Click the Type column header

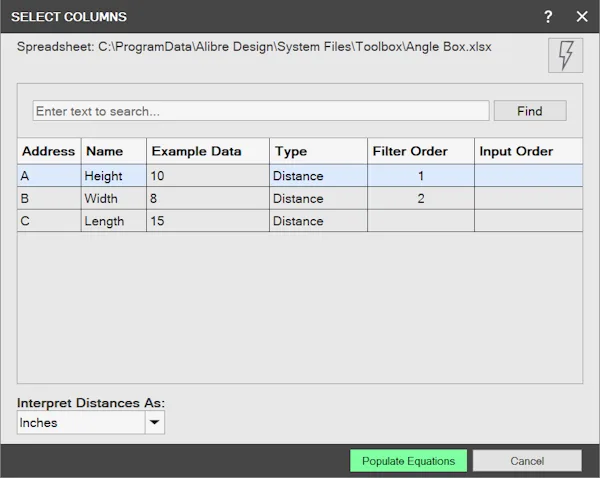pos(318,151)
